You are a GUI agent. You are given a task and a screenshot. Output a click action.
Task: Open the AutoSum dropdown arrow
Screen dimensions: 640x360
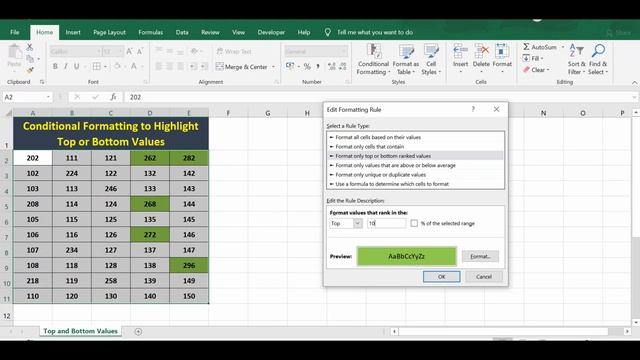(563, 47)
